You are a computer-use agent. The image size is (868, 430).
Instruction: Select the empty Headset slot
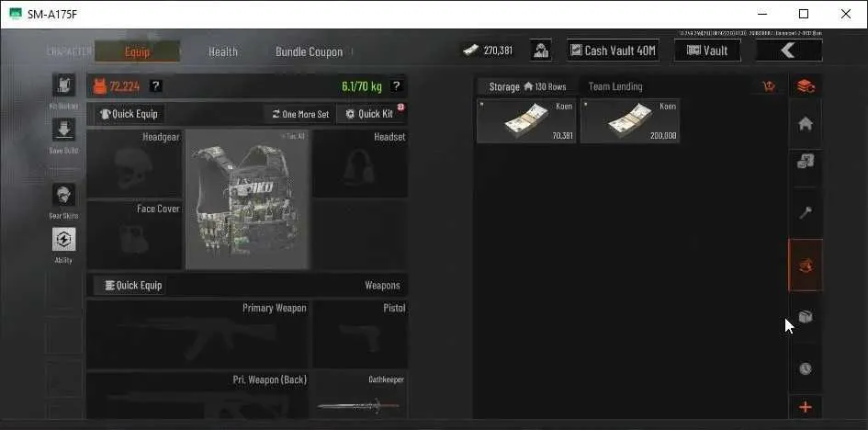360,164
